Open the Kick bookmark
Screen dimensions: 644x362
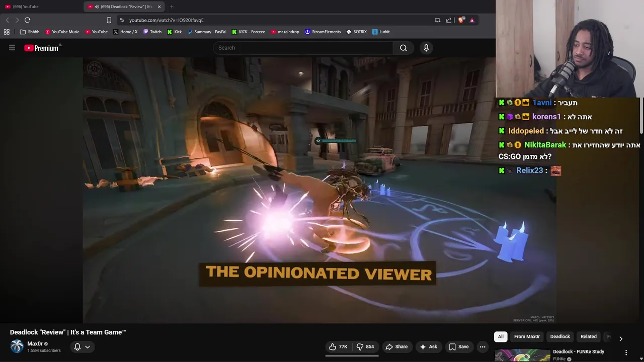pyautogui.click(x=175, y=32)
